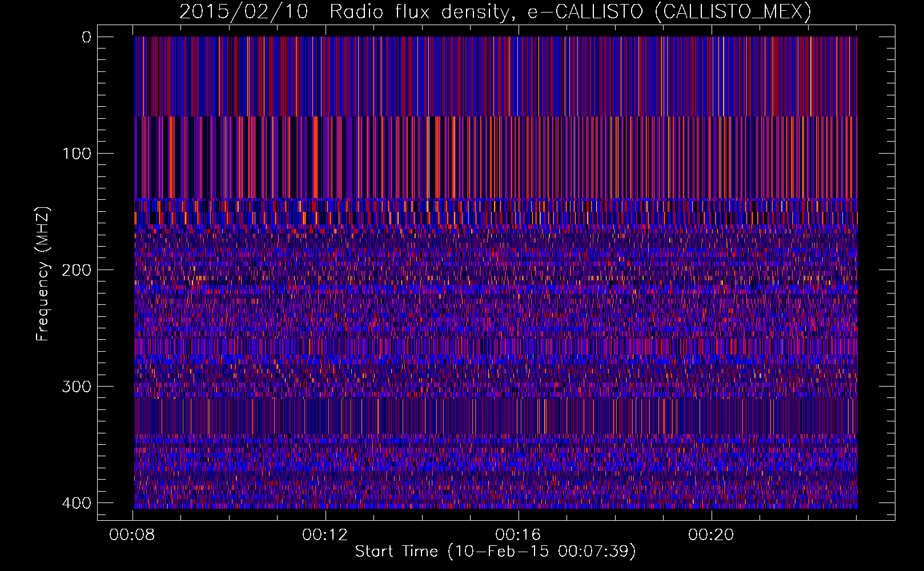Click the y-axis tick label '100'
The height and width of the screenshot is (571, 924).
77,154
